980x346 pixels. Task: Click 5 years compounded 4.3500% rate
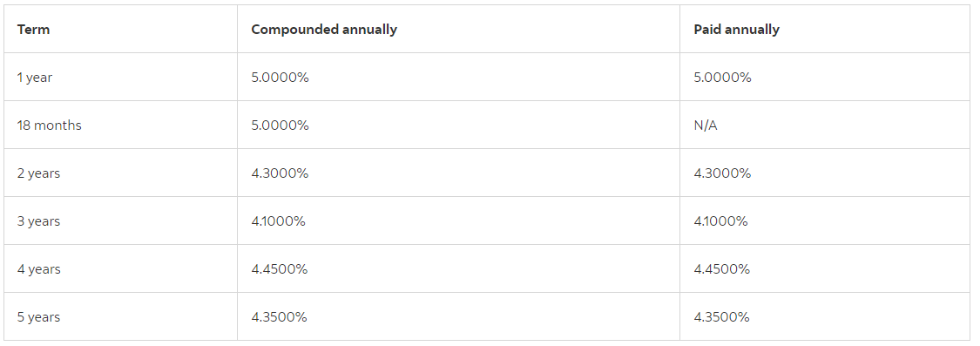coord(280,317)
